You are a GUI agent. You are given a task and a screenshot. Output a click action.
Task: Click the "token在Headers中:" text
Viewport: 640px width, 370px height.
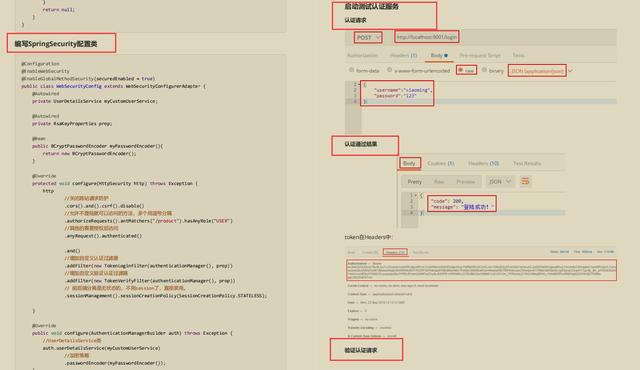tap(369, 237)
